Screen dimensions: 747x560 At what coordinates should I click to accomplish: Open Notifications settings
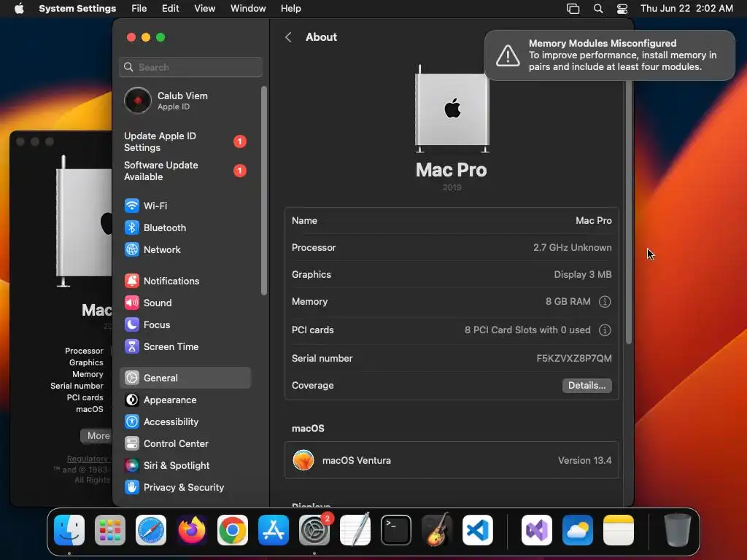coord(185,281)
